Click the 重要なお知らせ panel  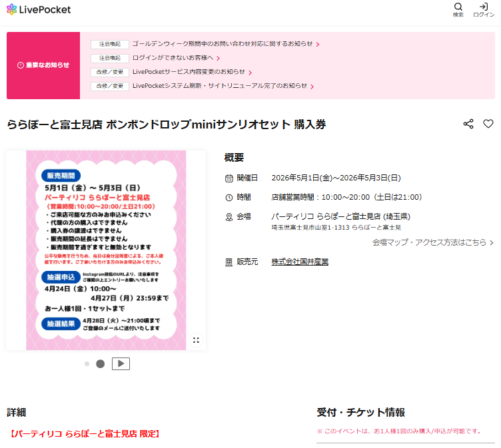(x=43, y=65)
